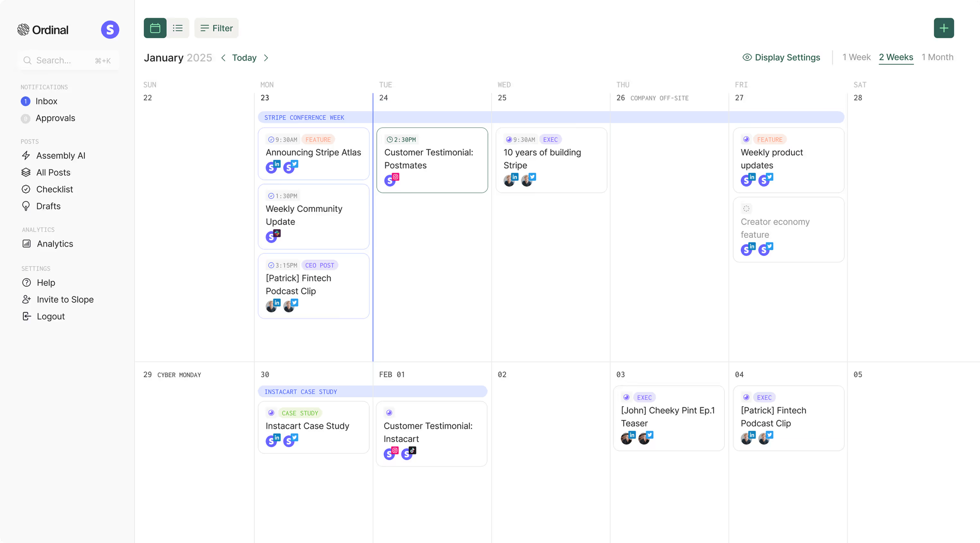The image size is (980, 543).
Task: Go to previous period chevron
Action: pyautogui.click(x=223, y=58)
